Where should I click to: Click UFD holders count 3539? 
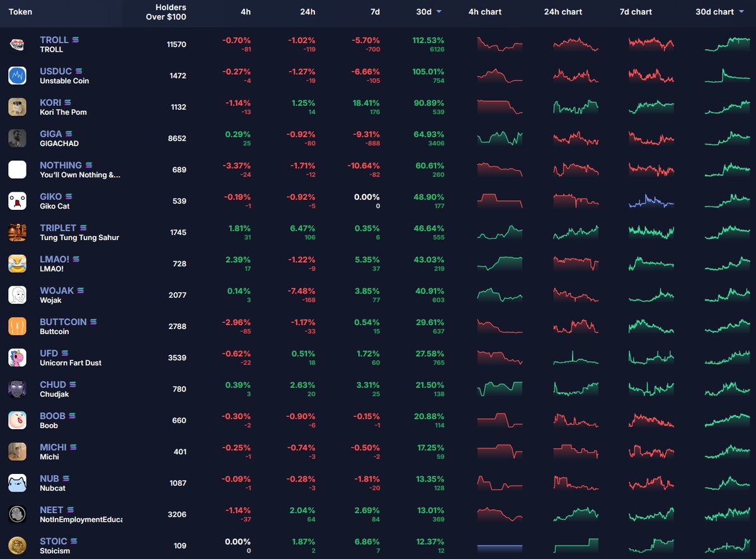point(176,357)
